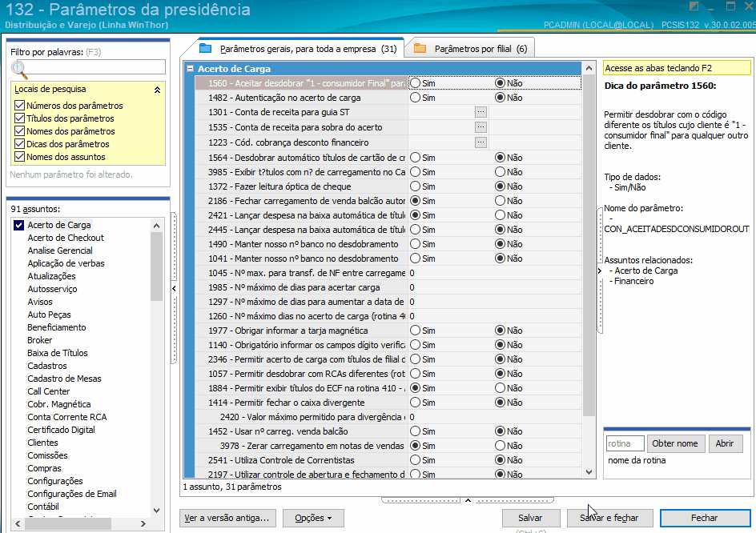The height and width of the screenshot is (533, 756).
Task: Select Auto Peças in the subjects list
Action: (49, 315)
